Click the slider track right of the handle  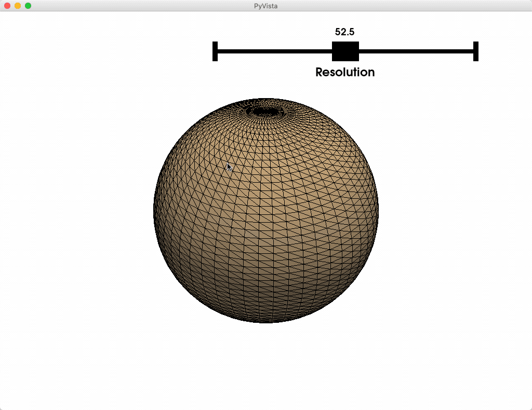416,52
